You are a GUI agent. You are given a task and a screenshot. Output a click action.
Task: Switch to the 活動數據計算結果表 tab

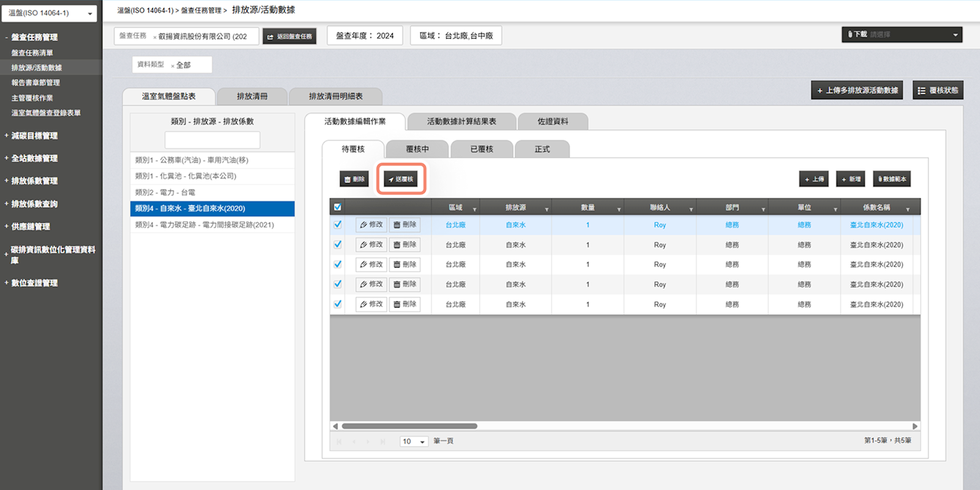pyautogui.click(x=461, y=121)
